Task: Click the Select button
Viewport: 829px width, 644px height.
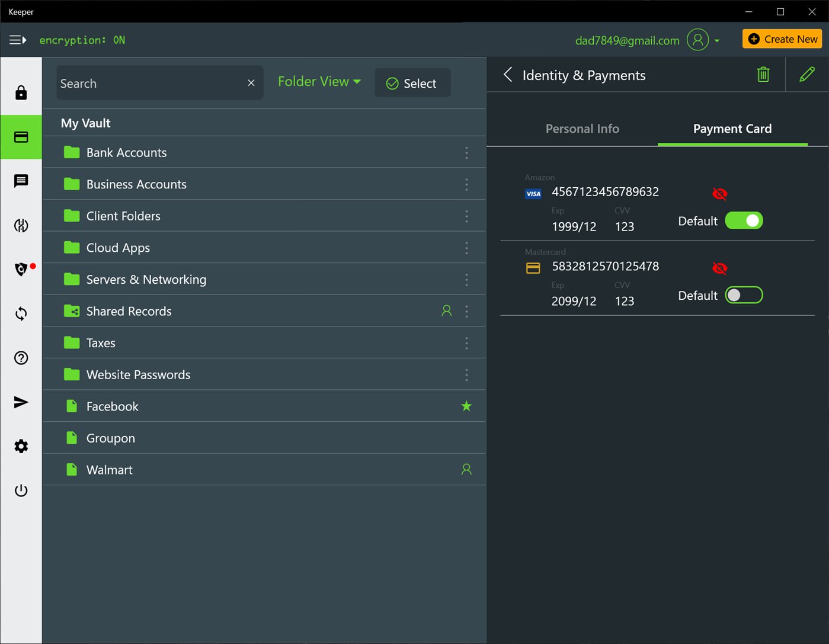Action: point(412,83)
